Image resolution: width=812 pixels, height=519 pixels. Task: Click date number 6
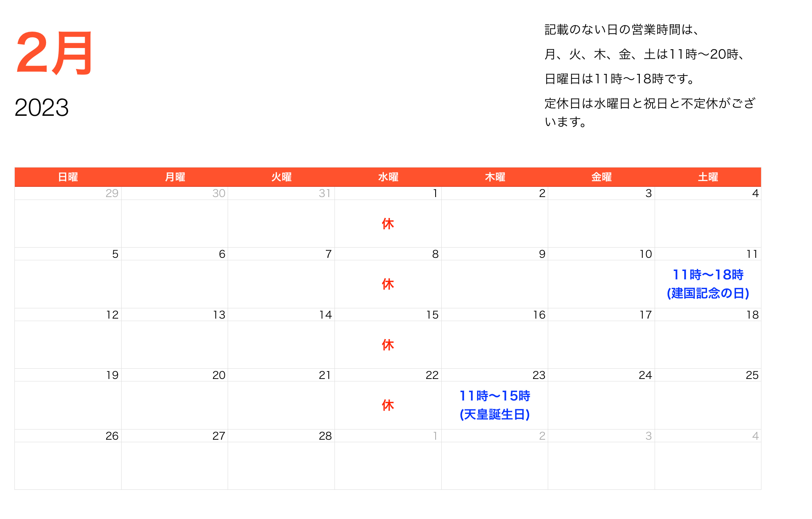pos(222,254)
